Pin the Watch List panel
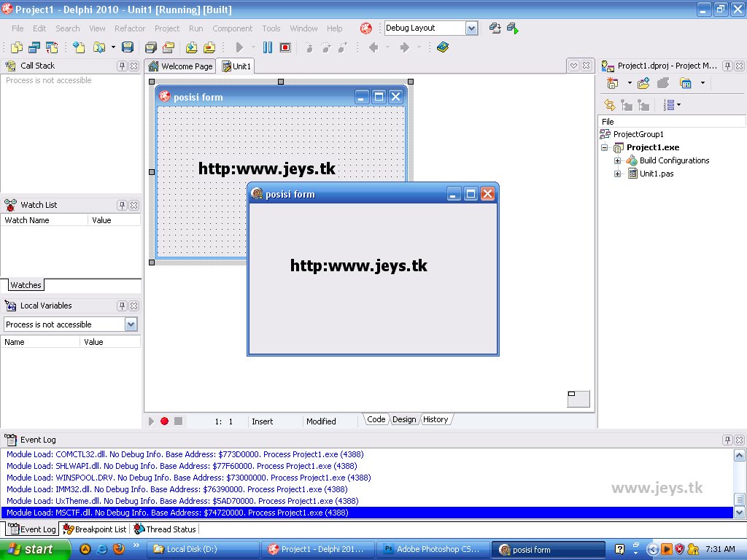Viewport: 747px width, 560px height. click(122, 205)
